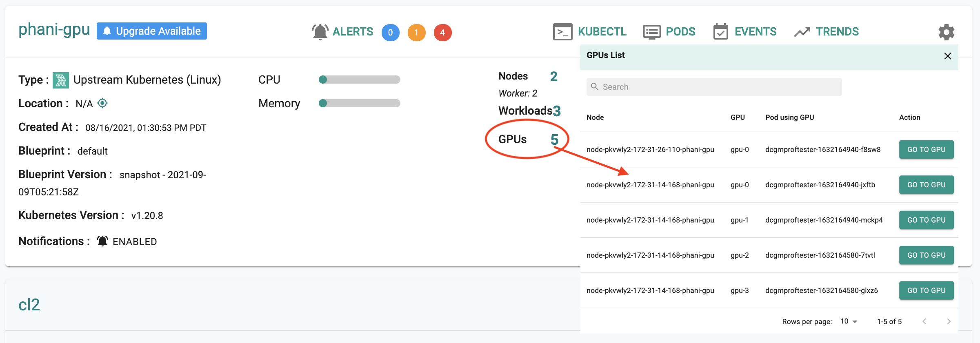
Task: Click the Kubernetes Version v1.20.8 value
Action: [147, 216]
